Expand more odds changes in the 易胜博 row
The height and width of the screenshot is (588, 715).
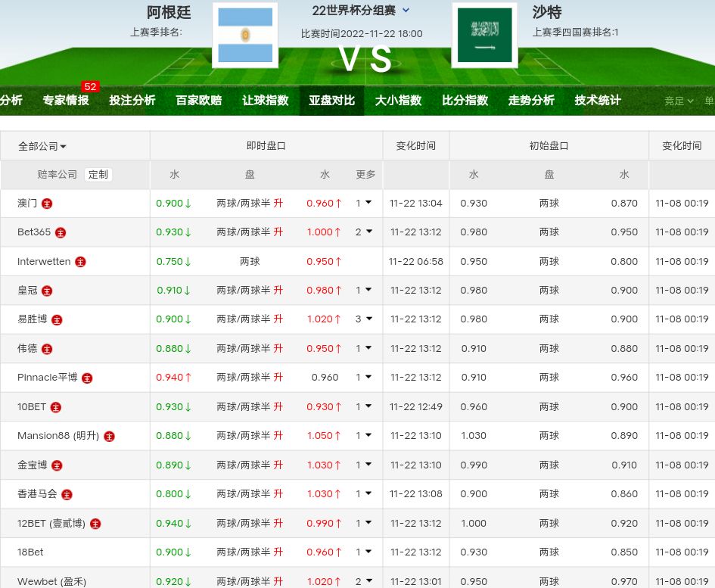[x=365, y=319]
